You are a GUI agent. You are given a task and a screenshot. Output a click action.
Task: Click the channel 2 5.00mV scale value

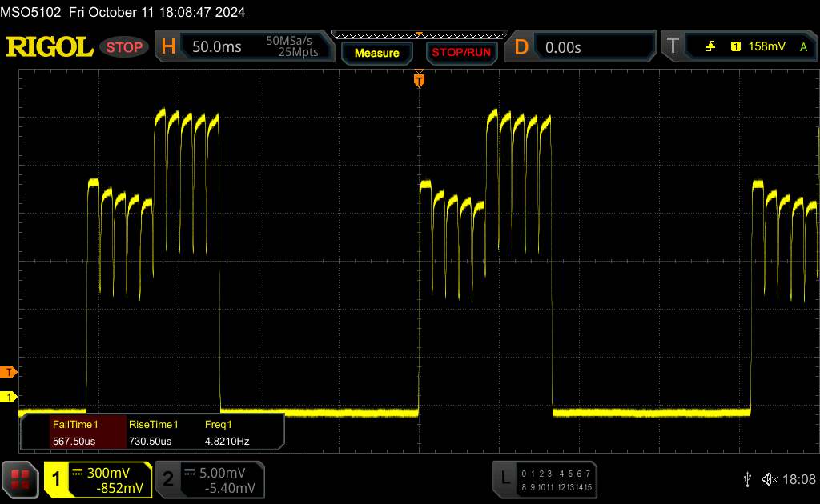(x=223, y=473)
